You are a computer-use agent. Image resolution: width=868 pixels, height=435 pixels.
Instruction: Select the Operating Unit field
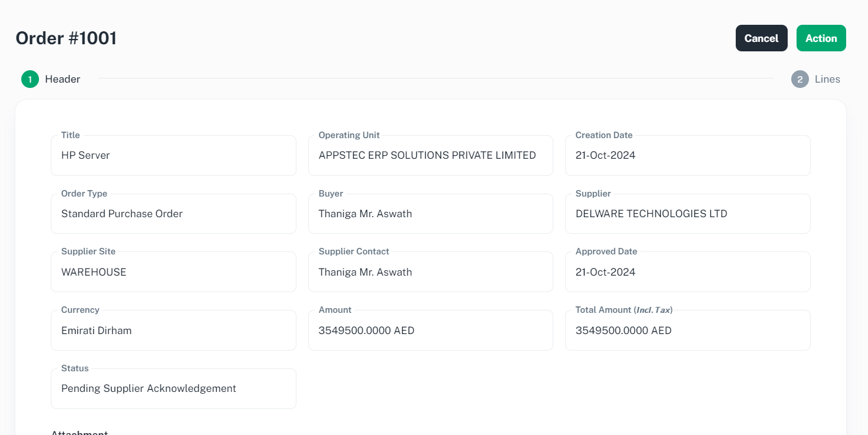[430, 156]
